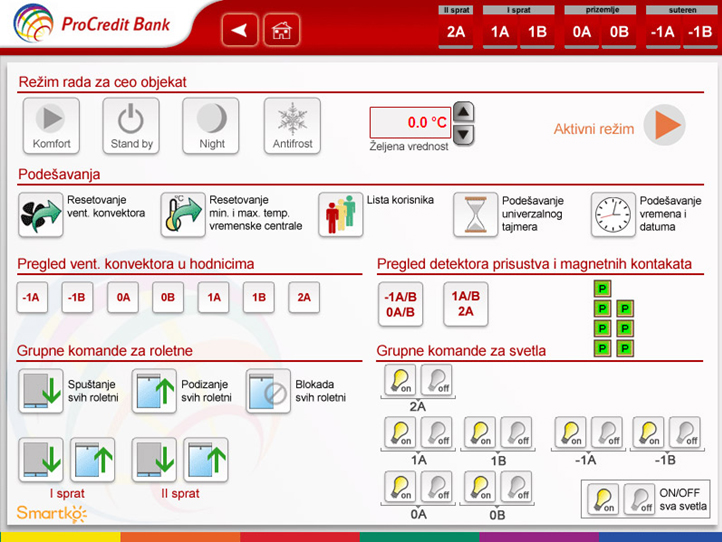
Task: Raise all blinds (Podizanje svih roletni)
Action: [154, 391]
